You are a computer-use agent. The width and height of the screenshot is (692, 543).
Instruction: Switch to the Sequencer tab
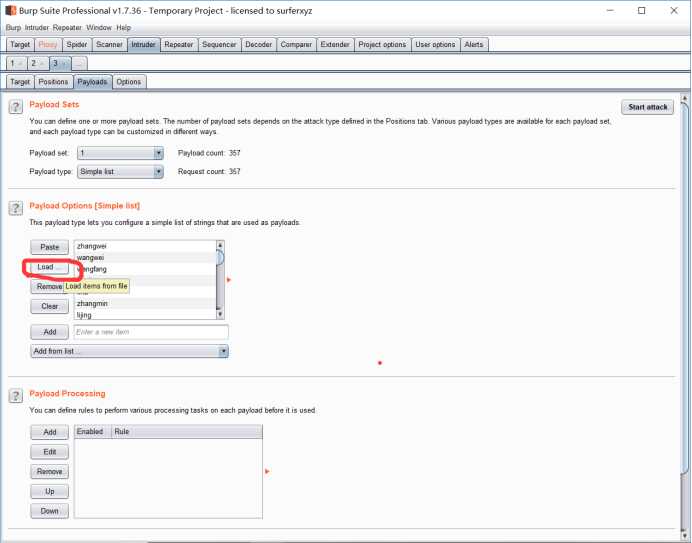[219, 45]
